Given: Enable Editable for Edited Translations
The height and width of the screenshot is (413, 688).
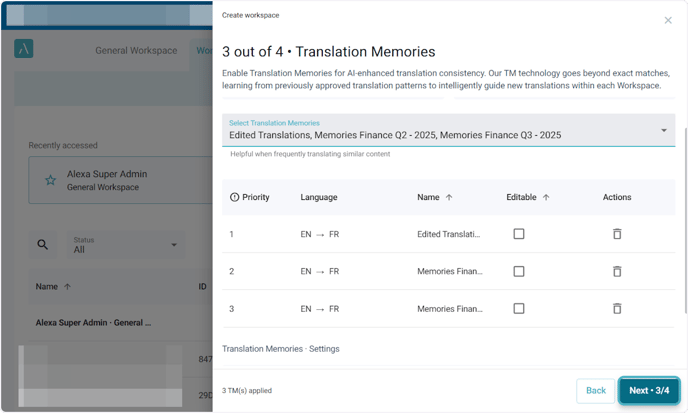Looking at the screenshot, I should 518,234.
